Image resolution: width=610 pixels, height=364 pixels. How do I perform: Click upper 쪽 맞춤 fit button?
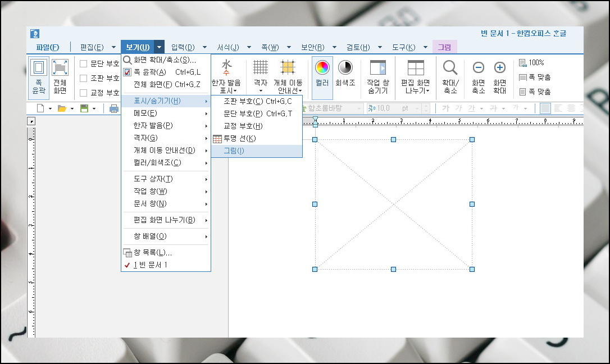point(535,78)
